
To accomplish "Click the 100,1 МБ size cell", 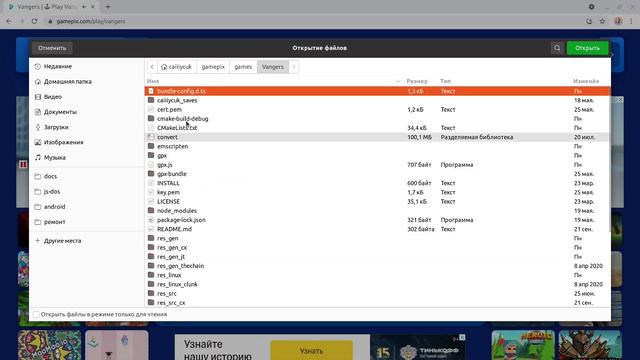I will pos(419,137).
